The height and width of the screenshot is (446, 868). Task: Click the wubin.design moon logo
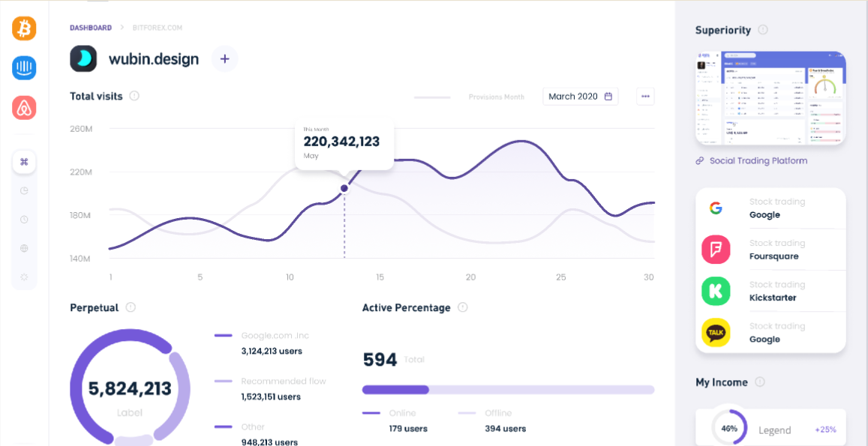point(83,58)
